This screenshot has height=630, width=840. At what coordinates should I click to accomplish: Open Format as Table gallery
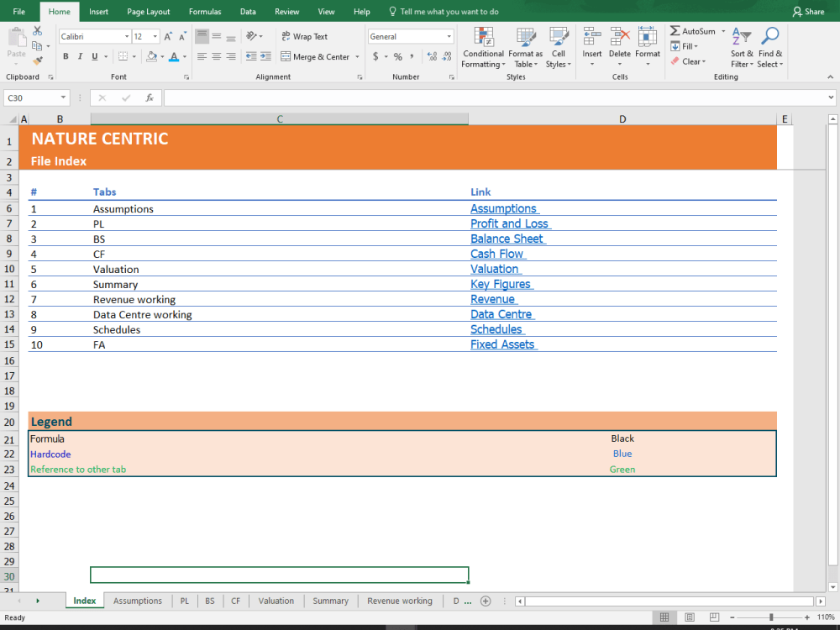[x=526, y=48]
